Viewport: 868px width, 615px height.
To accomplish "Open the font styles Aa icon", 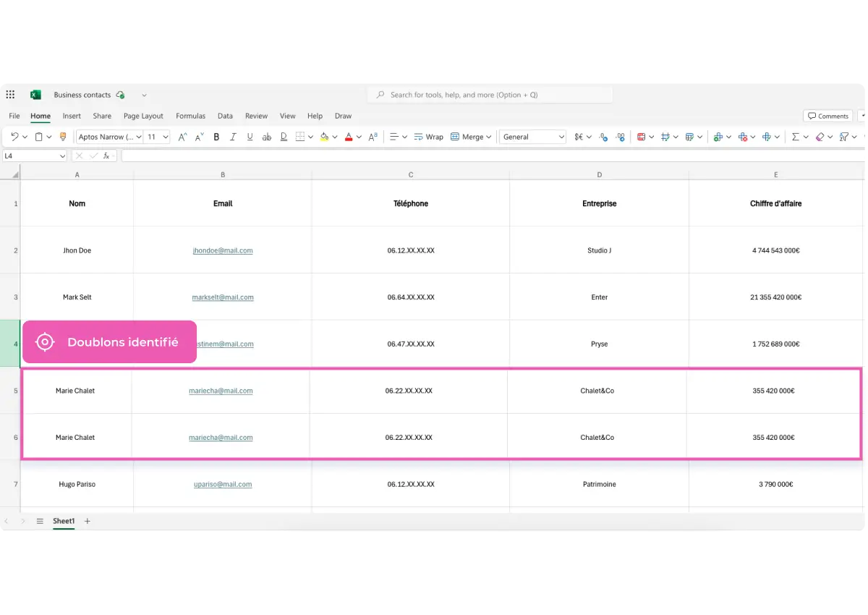I will click(373, 137).
